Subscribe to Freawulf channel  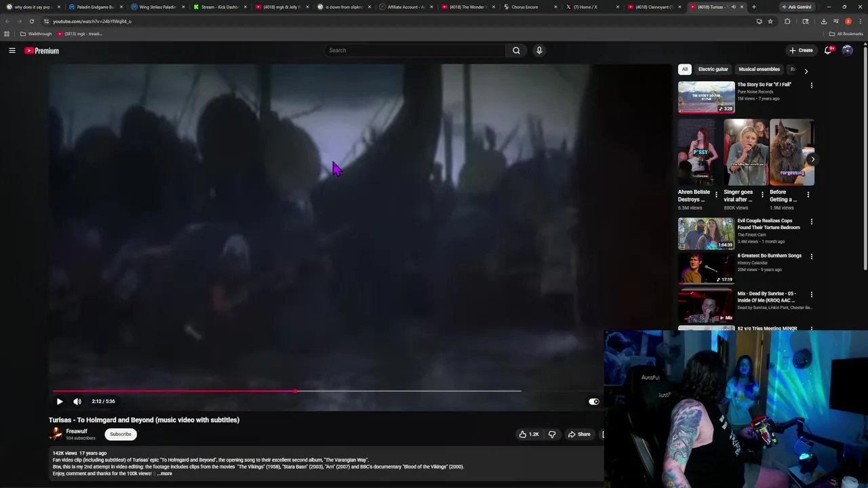[121, 434]
